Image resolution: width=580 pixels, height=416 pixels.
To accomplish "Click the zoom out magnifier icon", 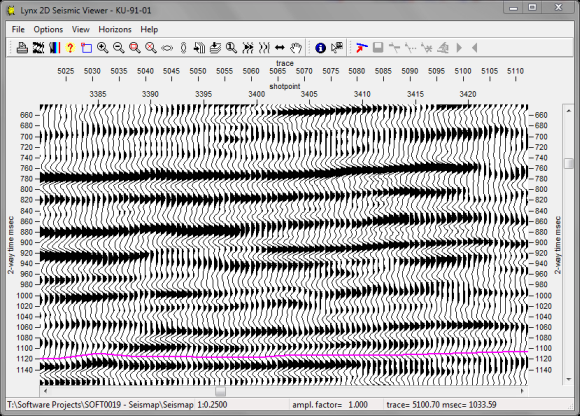I will 118,48.
